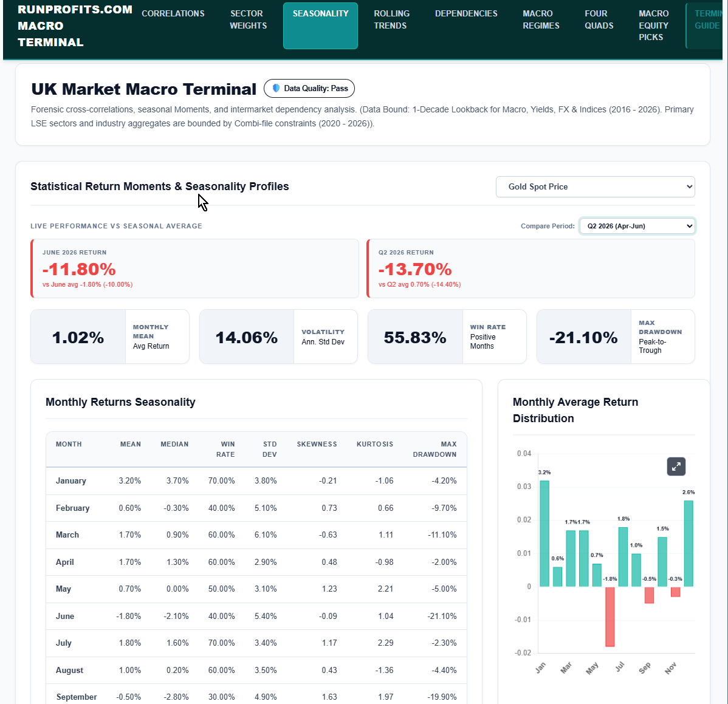Click July skewness value 1.17

click(x=329, y=643)
